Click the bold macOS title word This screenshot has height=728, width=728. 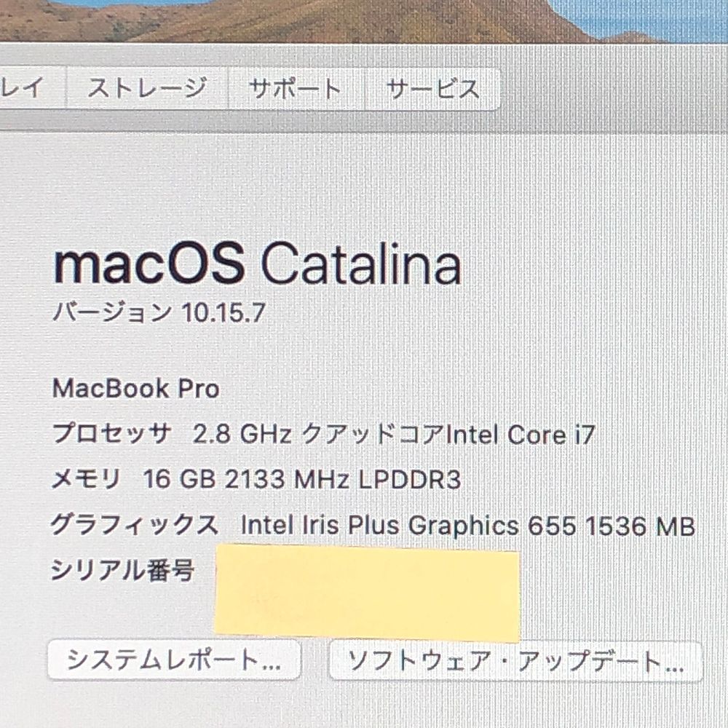pos(149,264)
